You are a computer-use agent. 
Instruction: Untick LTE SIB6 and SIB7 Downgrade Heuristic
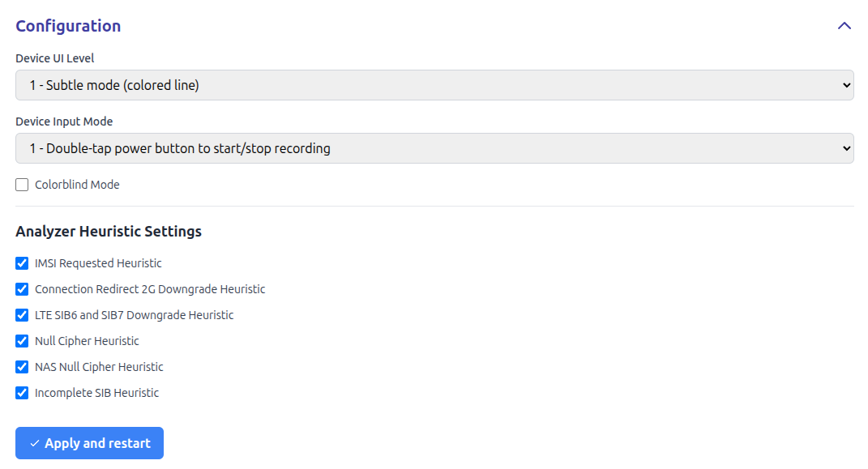22,315
